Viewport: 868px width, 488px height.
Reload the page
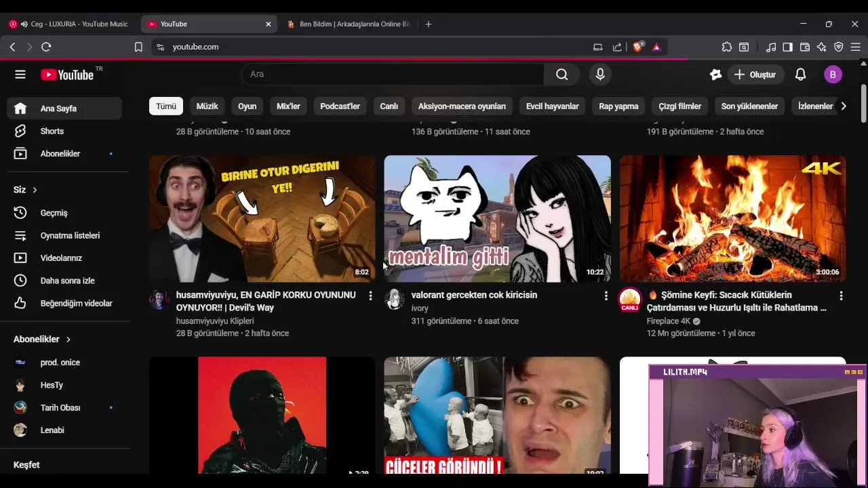pyautogui.click(x=46, y=47)
